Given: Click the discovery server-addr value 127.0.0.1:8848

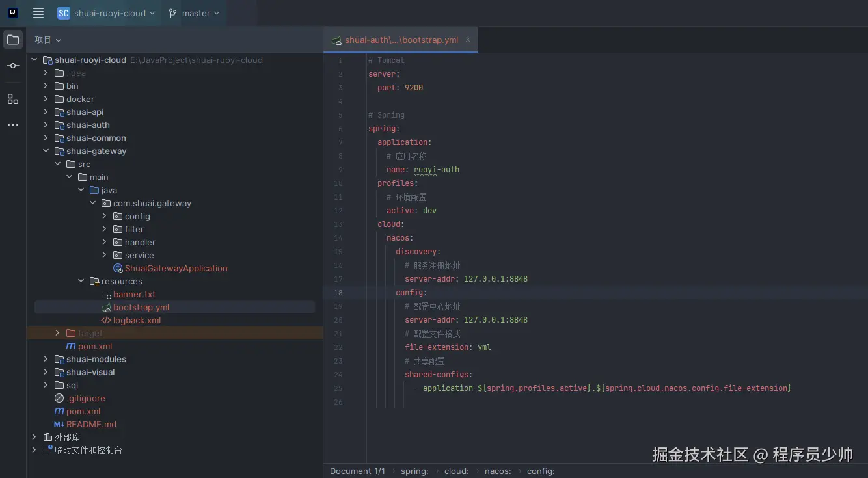Looking at the screenshot, I should pyautogui.click(x=496, y=279).
